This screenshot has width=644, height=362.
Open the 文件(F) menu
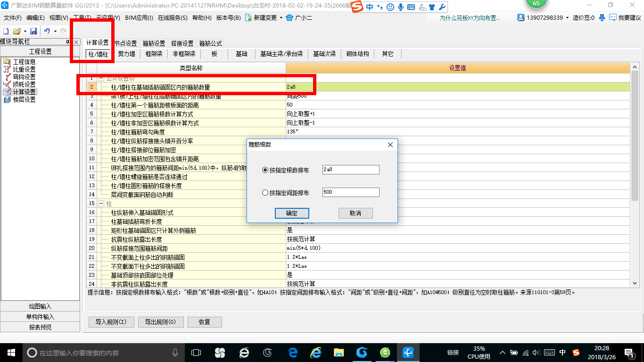[13, 18]
